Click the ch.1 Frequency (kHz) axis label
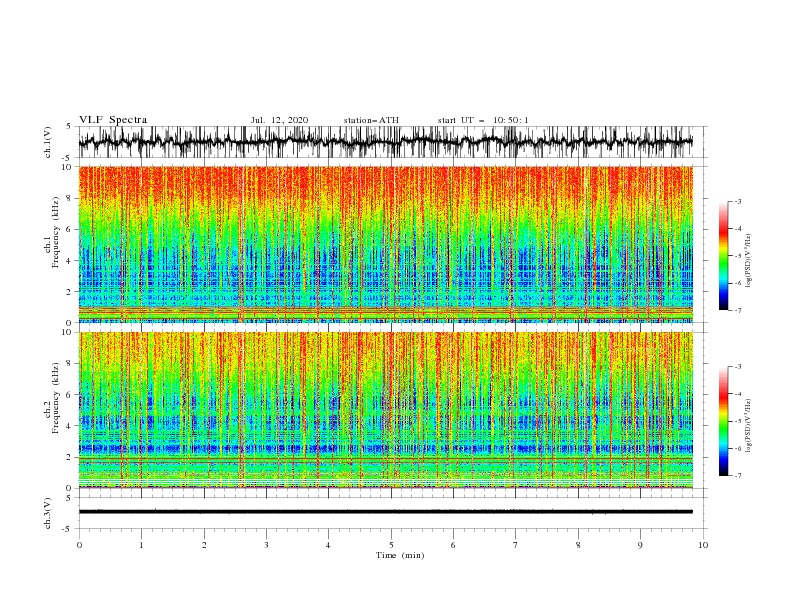 point(52,244)
